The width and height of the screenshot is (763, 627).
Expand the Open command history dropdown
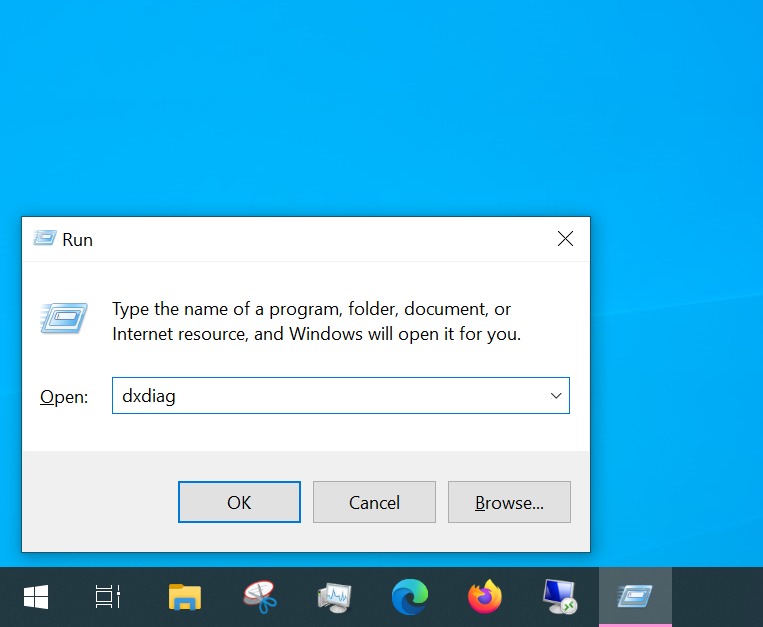point(556,396)
